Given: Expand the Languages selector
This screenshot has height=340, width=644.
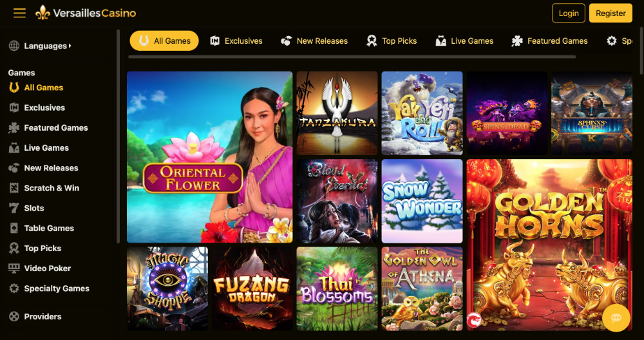Looking at the screenshot, I should [40, 46].
